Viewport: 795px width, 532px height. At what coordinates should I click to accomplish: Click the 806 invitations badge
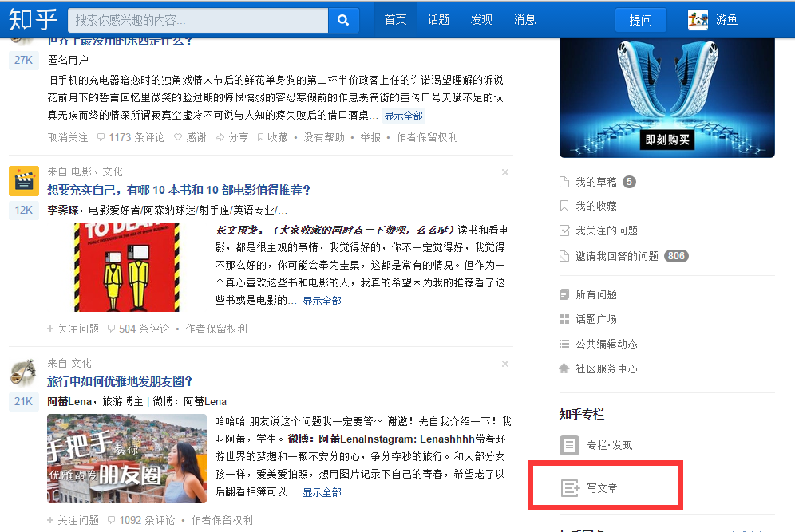click(x=676, y=256)
